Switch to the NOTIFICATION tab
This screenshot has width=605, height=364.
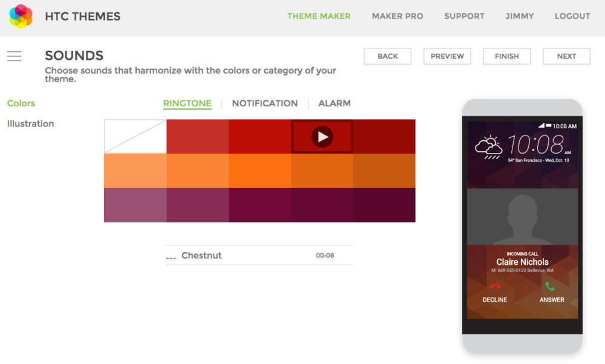click(265, 103)
